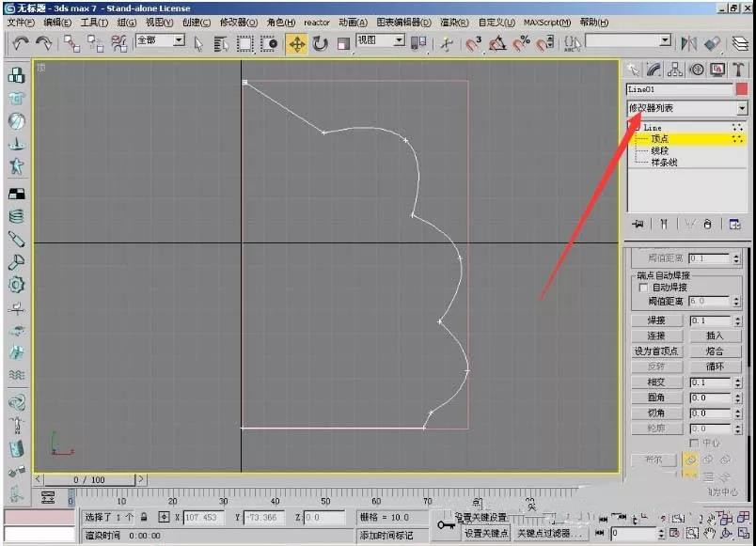Toggle the 3D Snaps magnet icon
The image size is (756, 546).
(473, 44)
